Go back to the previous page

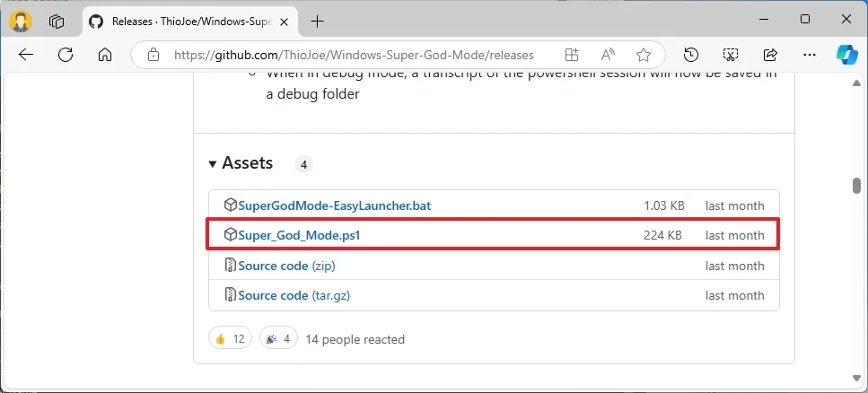(x=26, y=54)
